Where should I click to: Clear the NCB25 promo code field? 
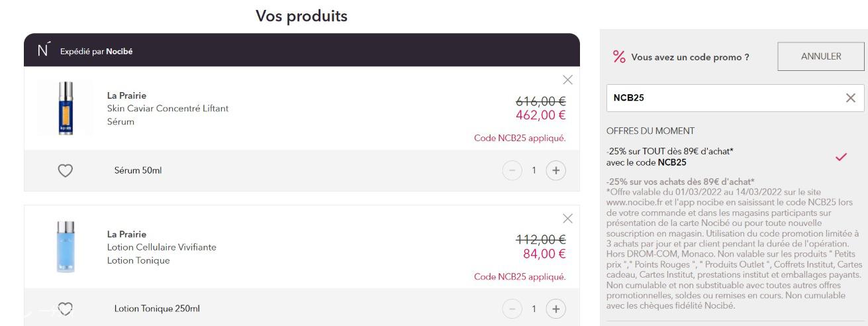pyautogui.click(x=851, y=98)
